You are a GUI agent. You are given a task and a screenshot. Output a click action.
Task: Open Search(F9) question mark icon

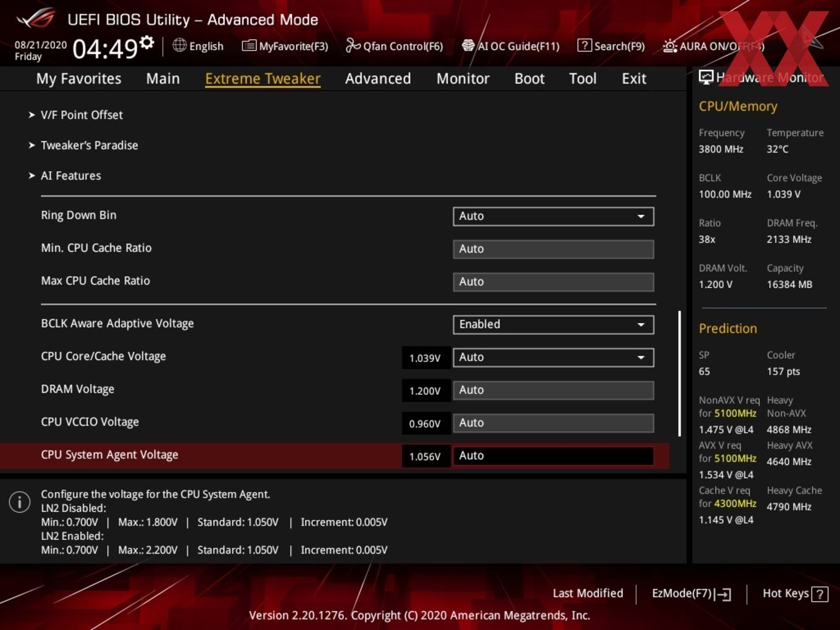[584, 45]
